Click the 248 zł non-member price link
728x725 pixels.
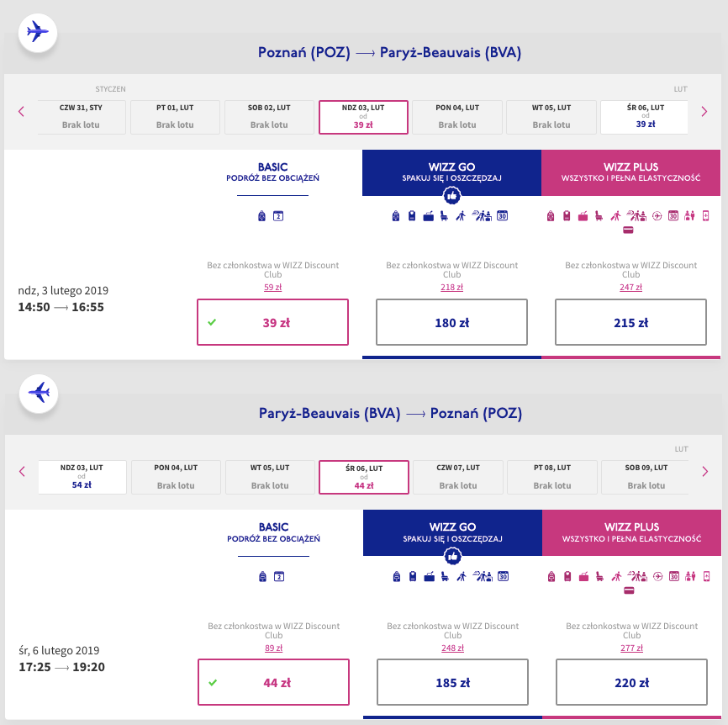[x=452, y=648]
